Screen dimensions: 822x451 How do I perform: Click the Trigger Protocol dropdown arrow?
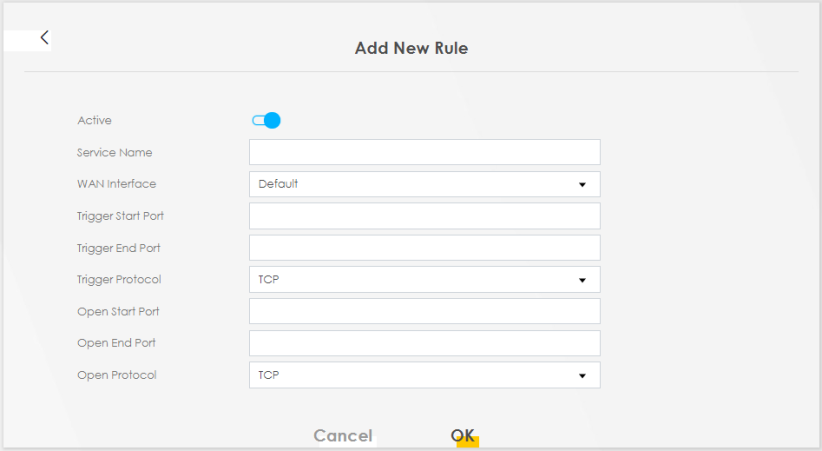(581, 280)
